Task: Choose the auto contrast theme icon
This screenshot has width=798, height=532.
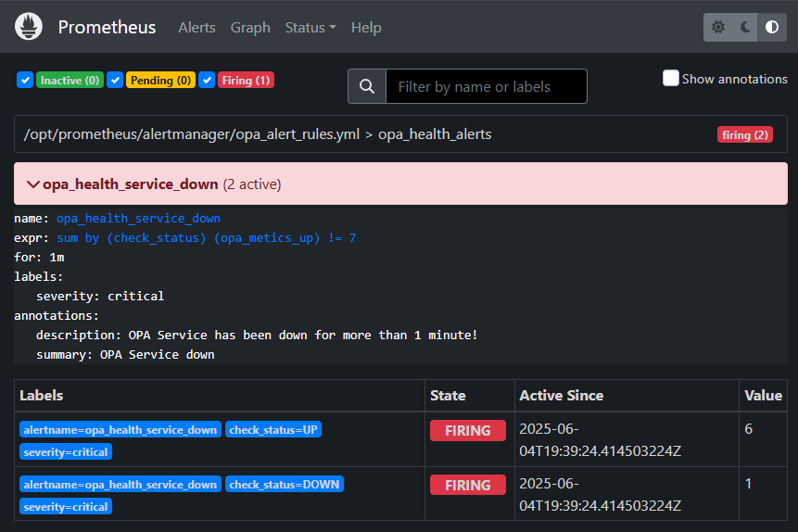Action: coord(772,27)
